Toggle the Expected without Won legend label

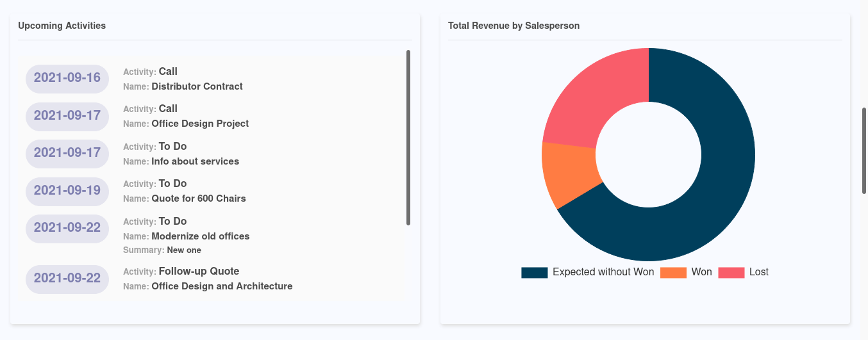(x=603, y=272)
